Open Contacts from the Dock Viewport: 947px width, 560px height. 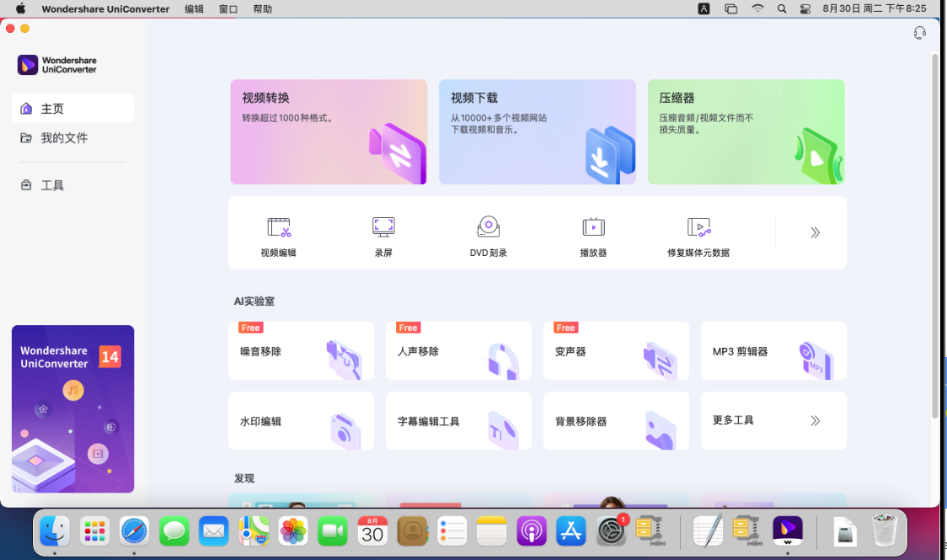[x=412, y=531]
